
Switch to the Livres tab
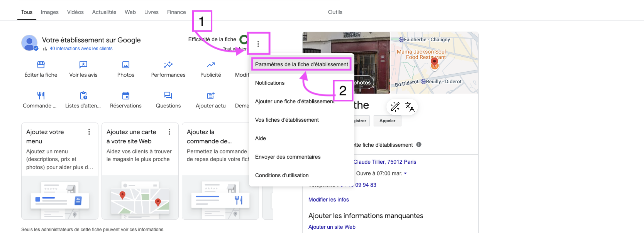click(151, 12)
